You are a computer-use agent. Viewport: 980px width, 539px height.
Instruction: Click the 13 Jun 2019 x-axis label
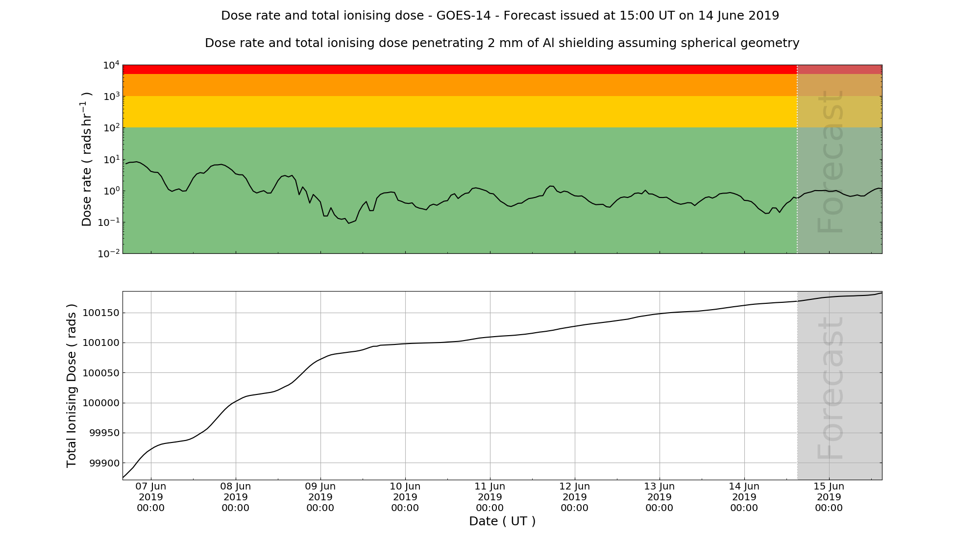(660, 497)
